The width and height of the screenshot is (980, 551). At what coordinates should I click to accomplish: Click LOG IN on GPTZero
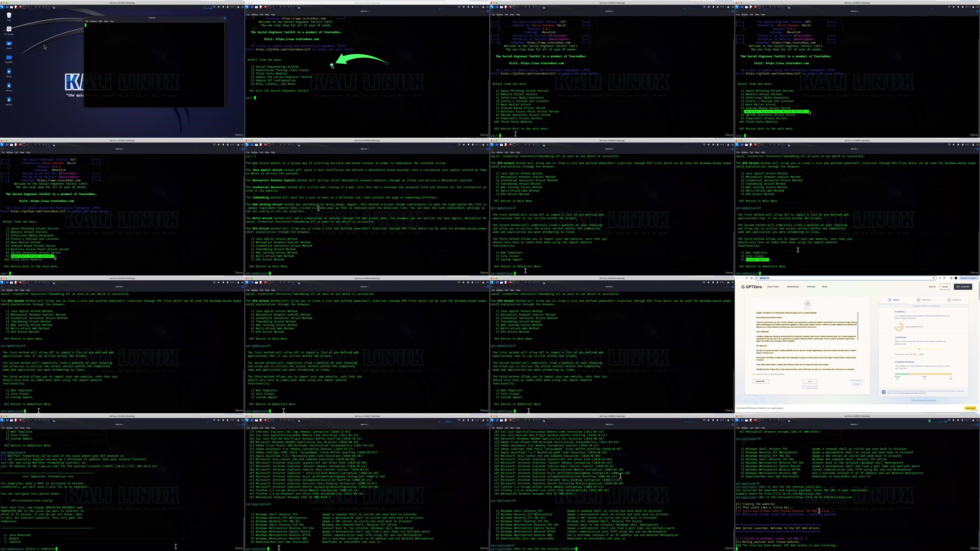pos(932,287)
